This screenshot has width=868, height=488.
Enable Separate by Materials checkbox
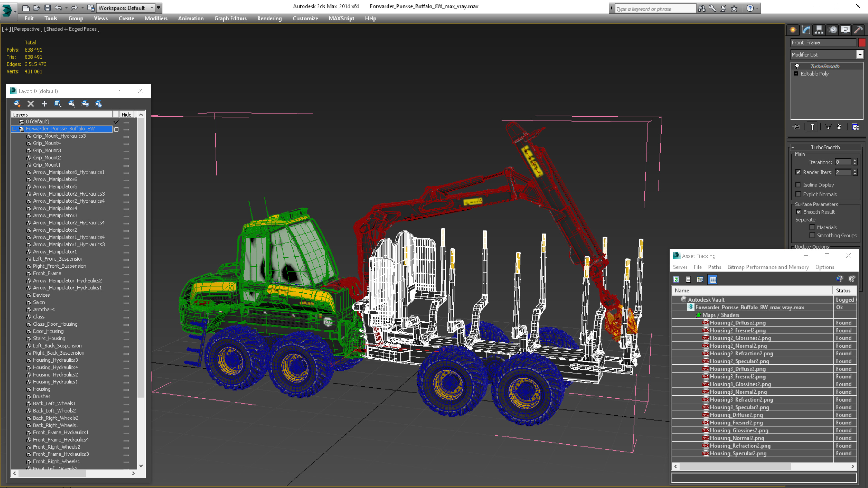point(813,227)
